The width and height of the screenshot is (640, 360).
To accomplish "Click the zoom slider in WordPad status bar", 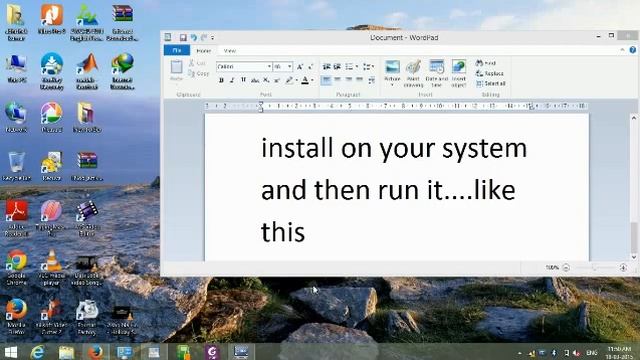I will 594,268.
